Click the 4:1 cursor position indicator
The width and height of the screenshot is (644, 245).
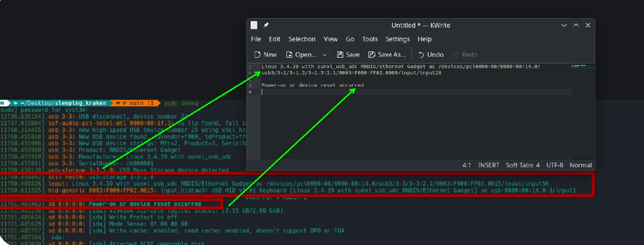tap(467, 165)
